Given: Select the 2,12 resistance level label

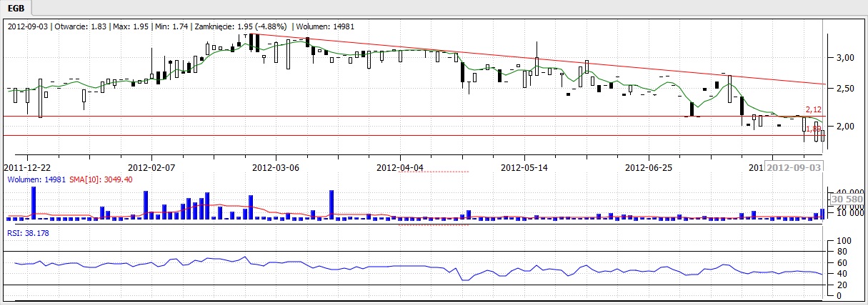Looking at the screenshot, I should pos(813,109).
